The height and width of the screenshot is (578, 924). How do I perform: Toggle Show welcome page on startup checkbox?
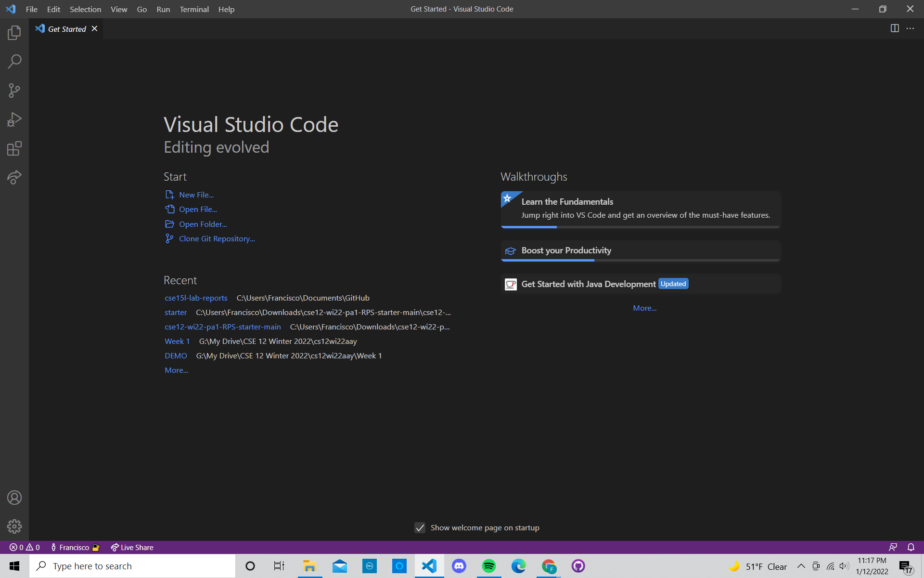(x=420, y=528)
